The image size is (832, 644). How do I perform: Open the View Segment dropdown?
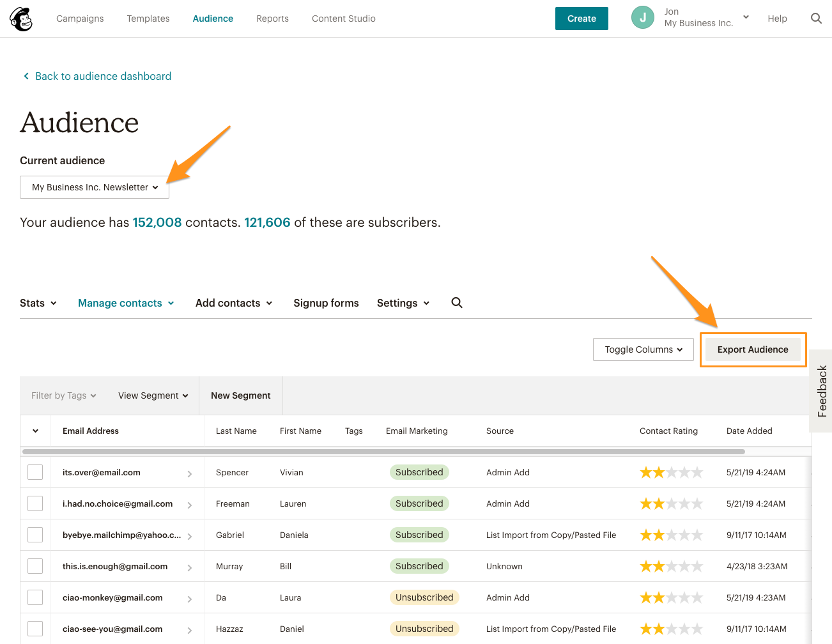(153, 395)
